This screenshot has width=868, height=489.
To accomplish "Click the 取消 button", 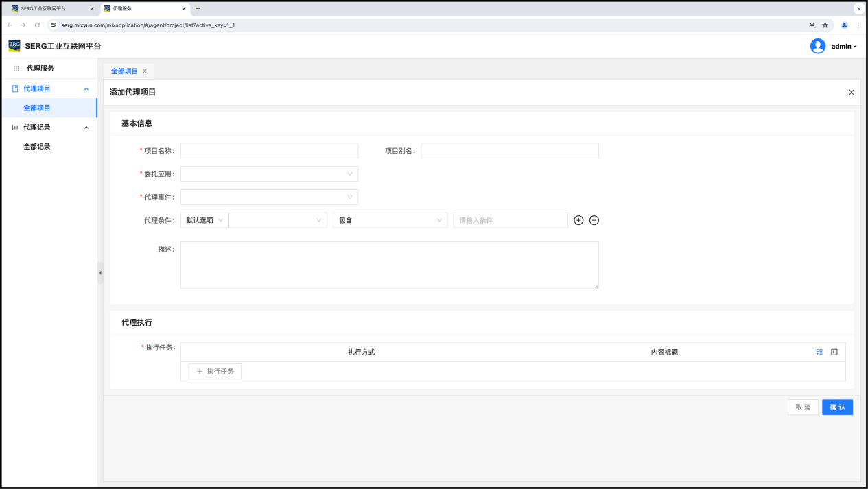I will coord(803,407).
